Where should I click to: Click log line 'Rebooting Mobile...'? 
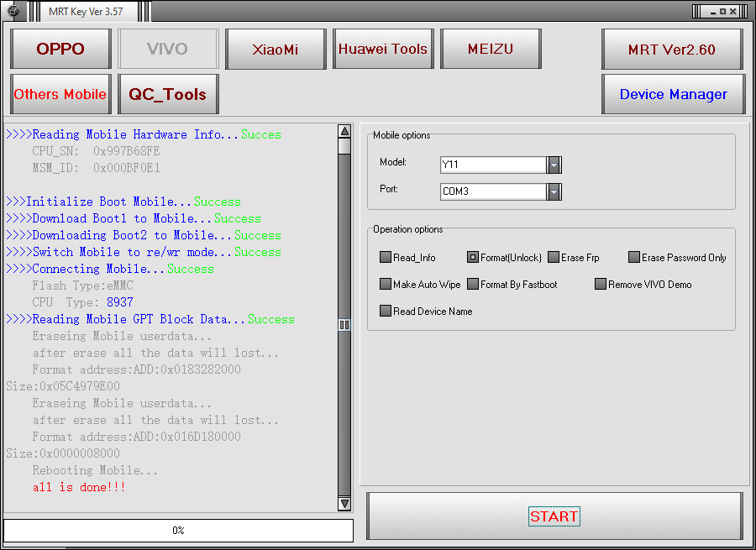95,470
